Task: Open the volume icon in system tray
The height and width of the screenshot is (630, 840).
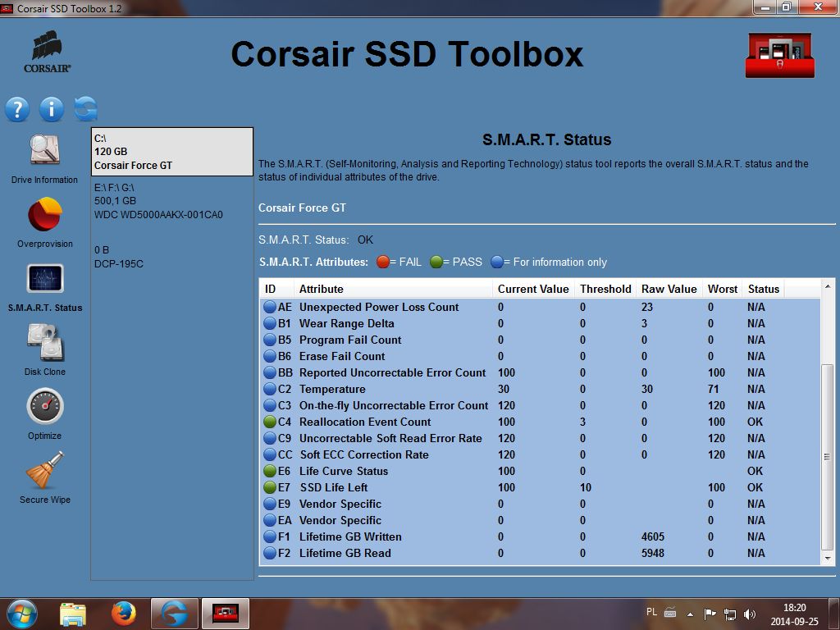Action: tap(750, 614)
